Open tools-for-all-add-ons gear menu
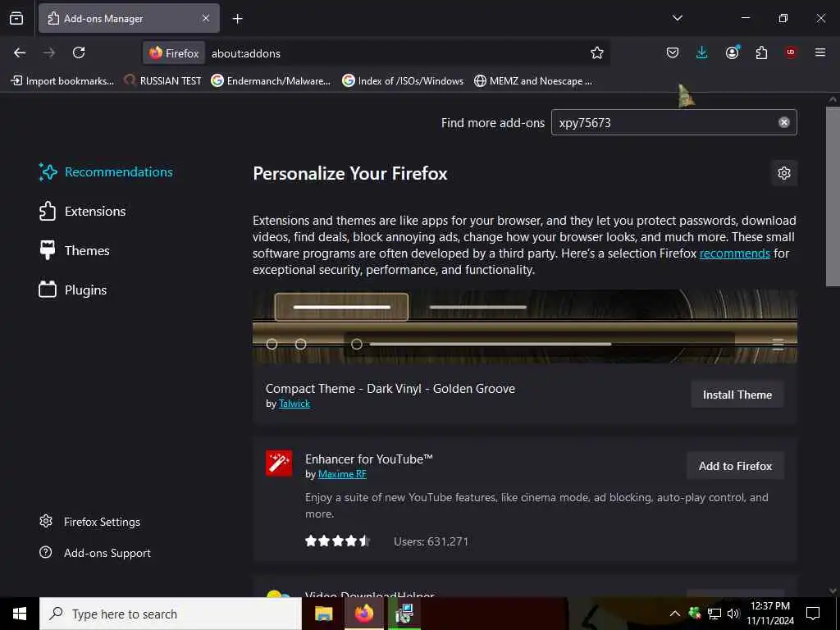The width and height of the screenshot is (840, 630). tap(784, 173)
